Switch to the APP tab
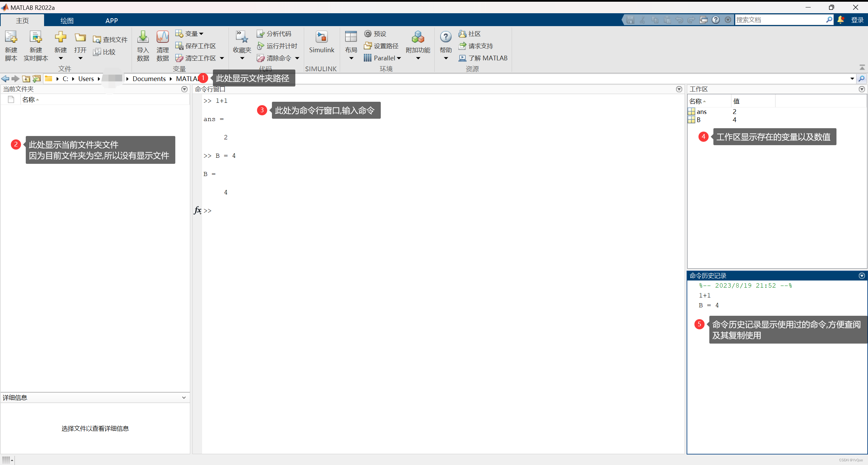This screenshot has width=868, height=465. click(x=112, y=20)
